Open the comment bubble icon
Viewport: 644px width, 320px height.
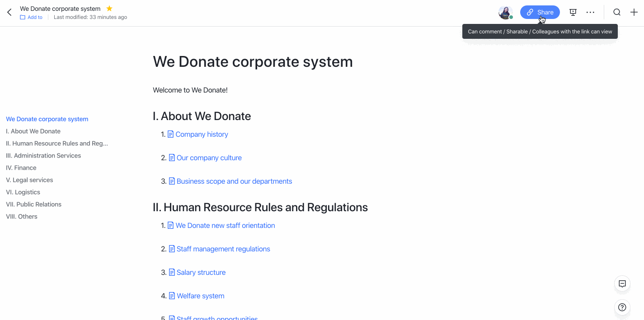[x=622, y=284]
